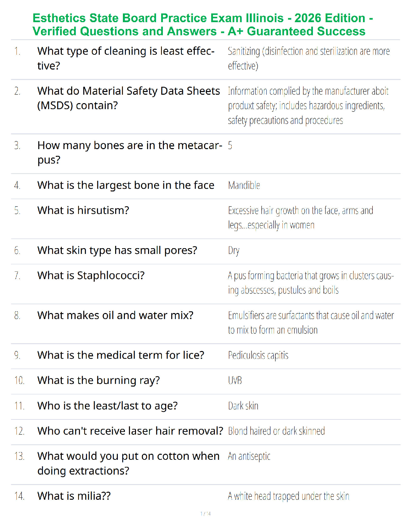Click the Blond haired or dark skinned answer
The width and height of the screenshot is (411, 532).
pos(276,431)
